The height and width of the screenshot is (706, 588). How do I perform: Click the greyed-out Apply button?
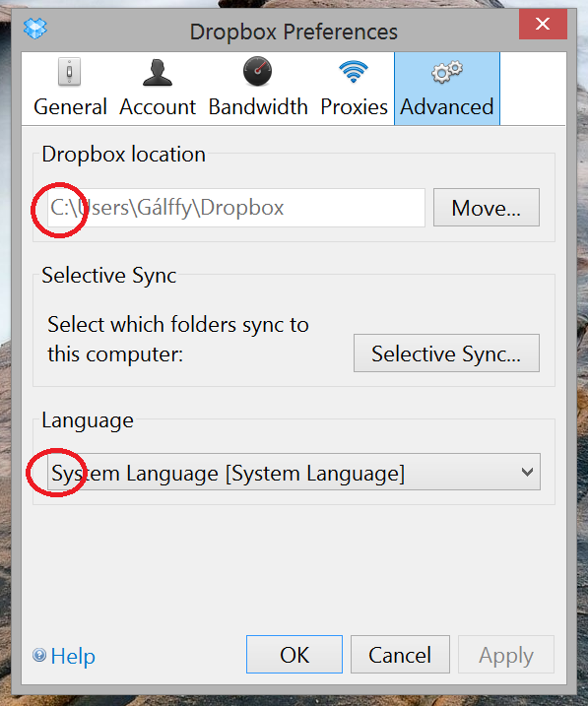coord(506,655)
